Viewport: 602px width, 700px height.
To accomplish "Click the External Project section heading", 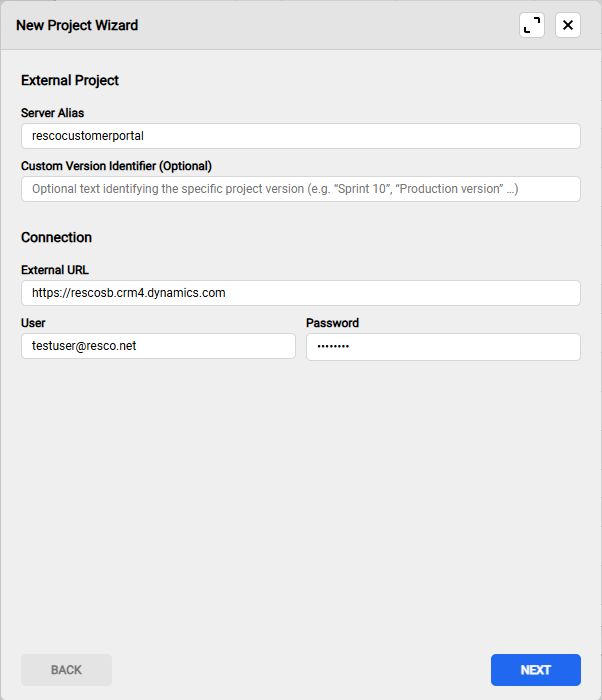I will 70,80.
